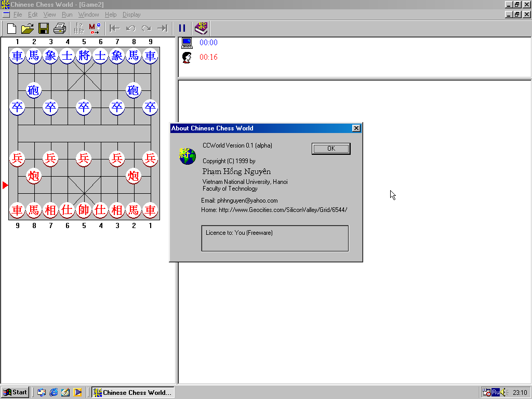Open the Game2 document system menu icon

point(6,15)
